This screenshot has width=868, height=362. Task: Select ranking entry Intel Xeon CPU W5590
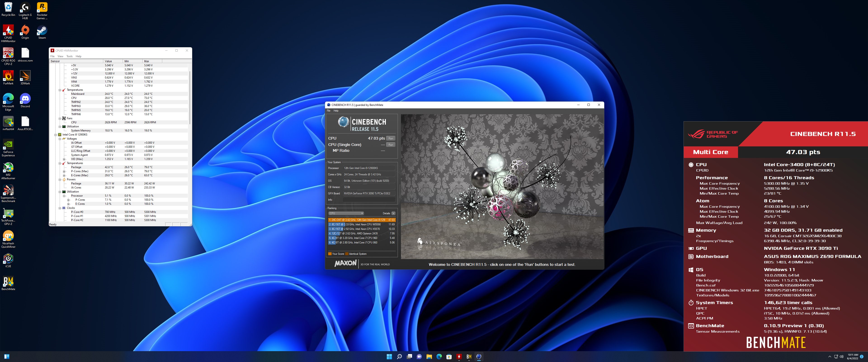362,224
